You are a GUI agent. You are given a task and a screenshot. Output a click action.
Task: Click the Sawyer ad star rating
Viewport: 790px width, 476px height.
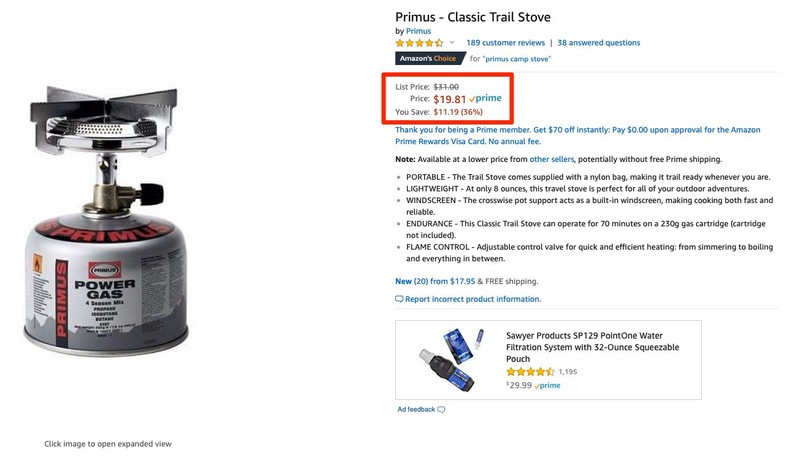click(529, 371)
